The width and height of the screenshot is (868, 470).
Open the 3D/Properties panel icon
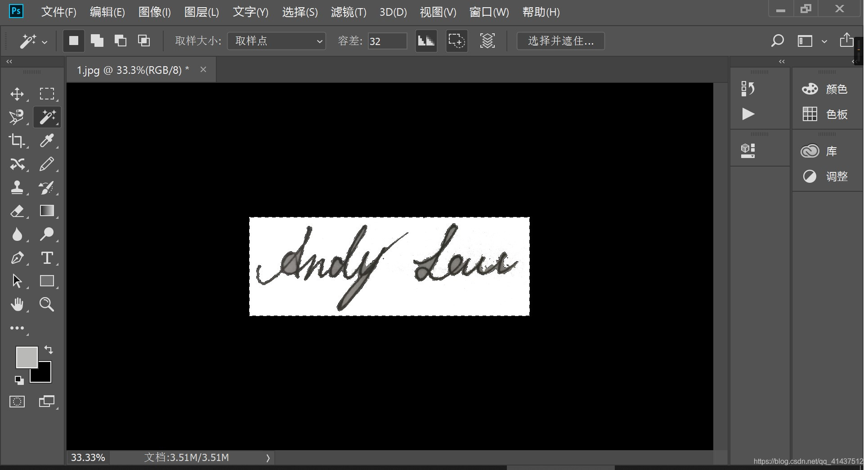click(x=748, y=150)
